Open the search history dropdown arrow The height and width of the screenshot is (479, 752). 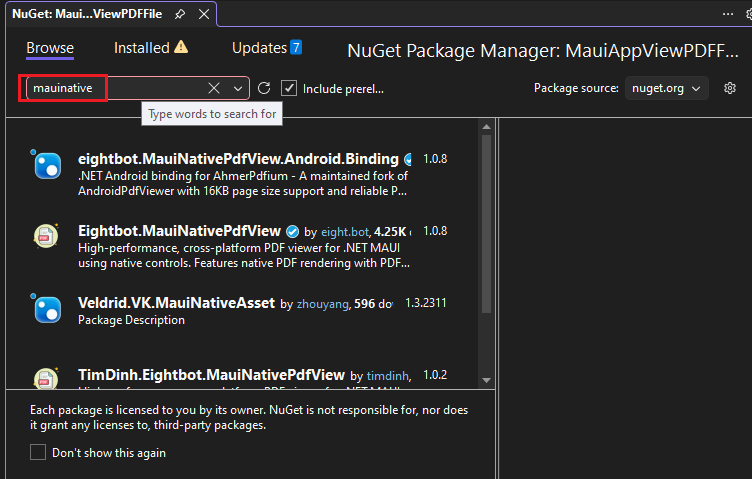point(238,89)
